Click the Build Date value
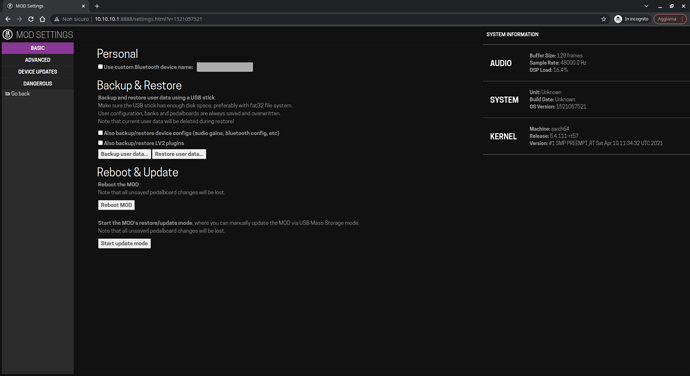690x376 pixels. tap(565, 100)
